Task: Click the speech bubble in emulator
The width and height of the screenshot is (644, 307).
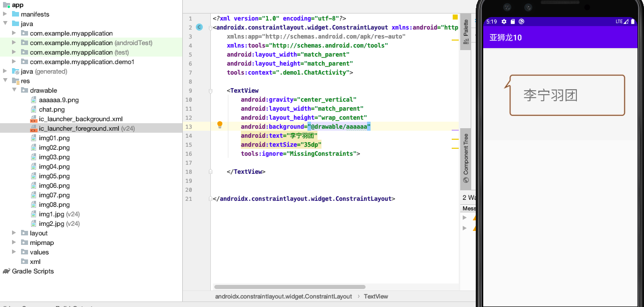Action: [x=564, y=95]
